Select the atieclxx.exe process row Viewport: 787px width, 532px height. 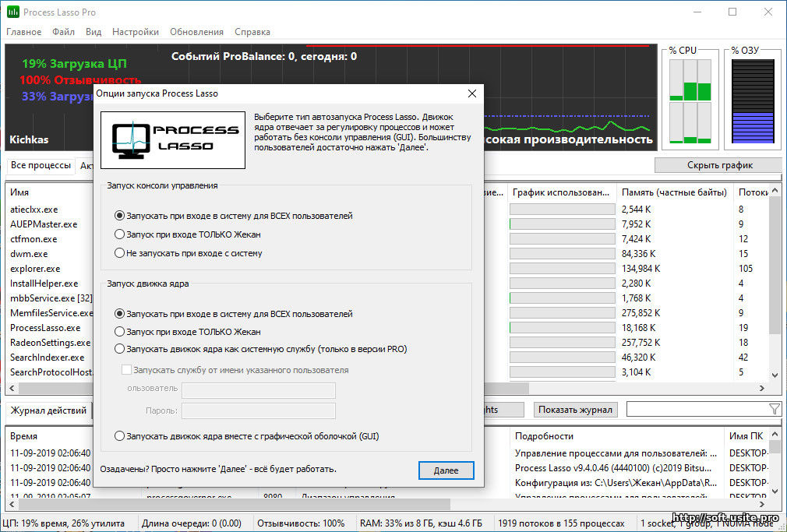34,210
